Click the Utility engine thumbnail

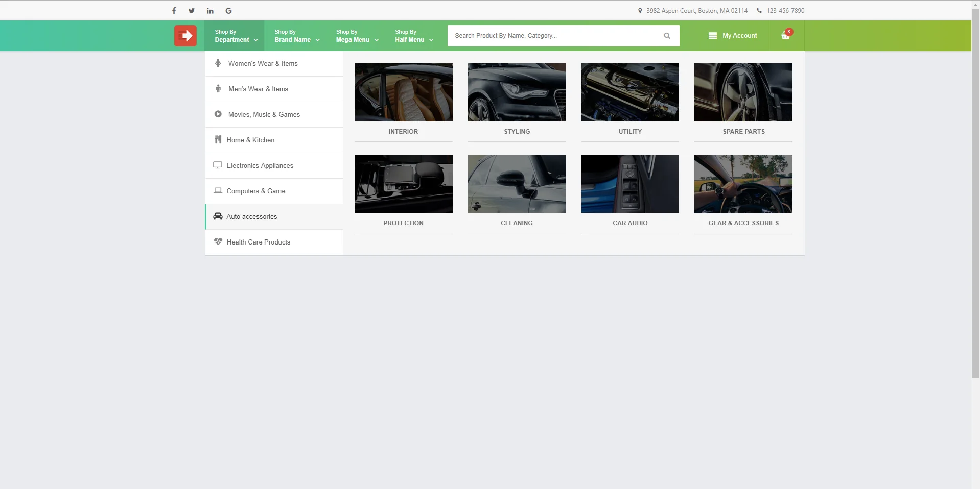click(630, 92)
